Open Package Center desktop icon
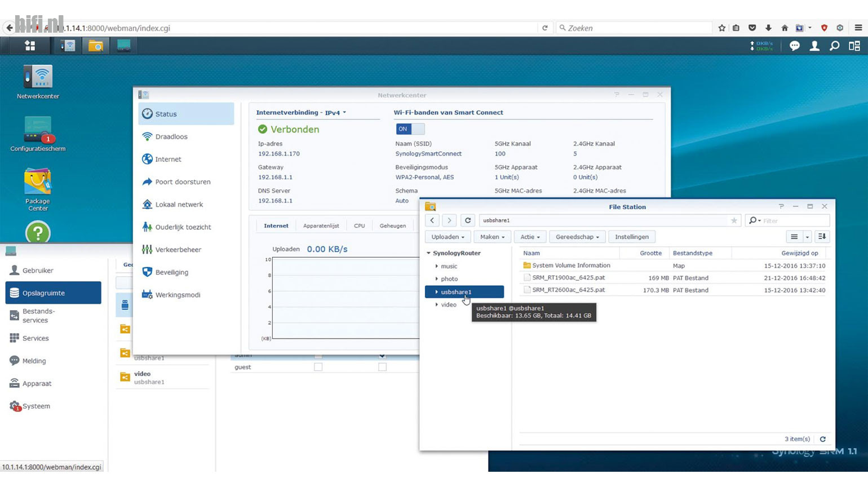Image resolution: width=868 pixels, height=496 pixels. pyautogui.click(x=38, y=190)
